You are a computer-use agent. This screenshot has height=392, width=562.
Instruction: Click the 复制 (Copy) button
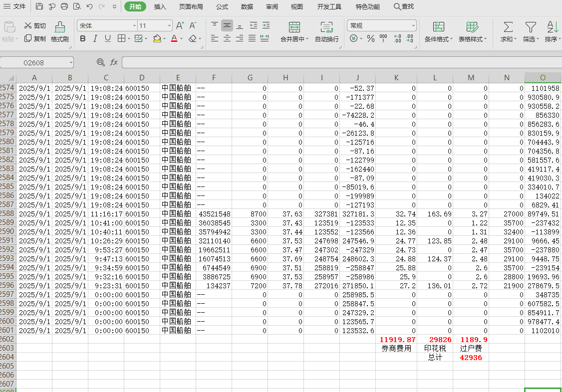(x=35, y=38)
